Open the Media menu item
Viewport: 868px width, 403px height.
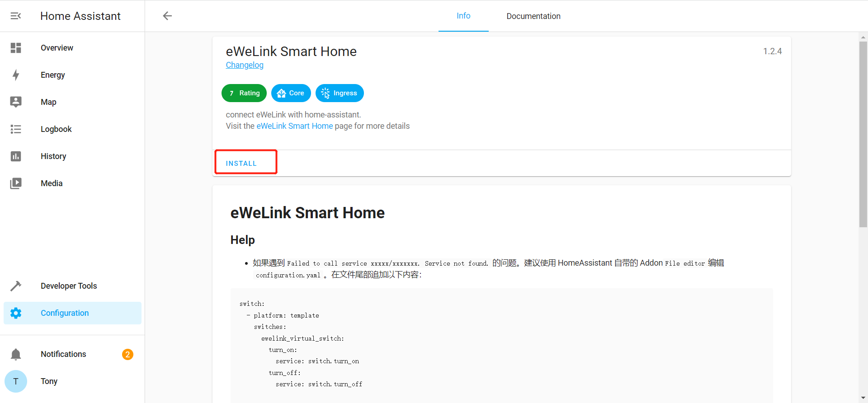point(72,183)
